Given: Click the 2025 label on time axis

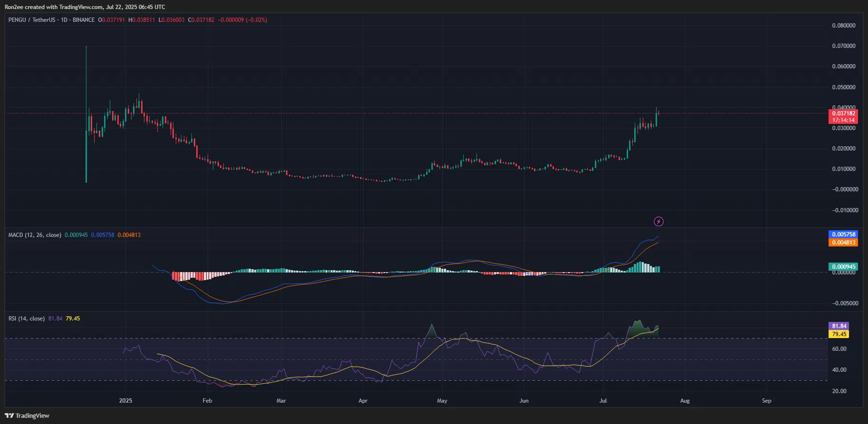Looking at the screenshot, I should (x=125, y=401).
